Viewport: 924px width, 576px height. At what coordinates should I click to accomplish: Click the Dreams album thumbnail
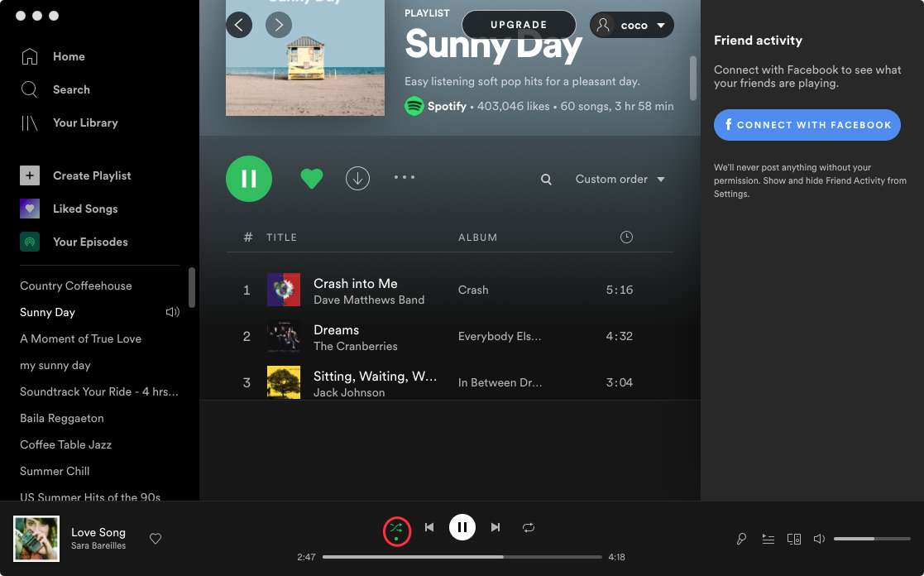tap(284, 336)
